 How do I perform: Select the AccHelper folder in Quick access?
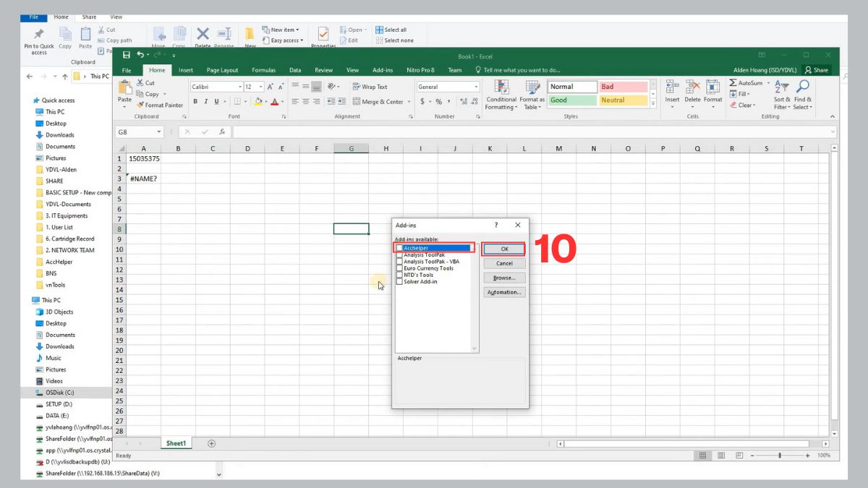[59, 262]
